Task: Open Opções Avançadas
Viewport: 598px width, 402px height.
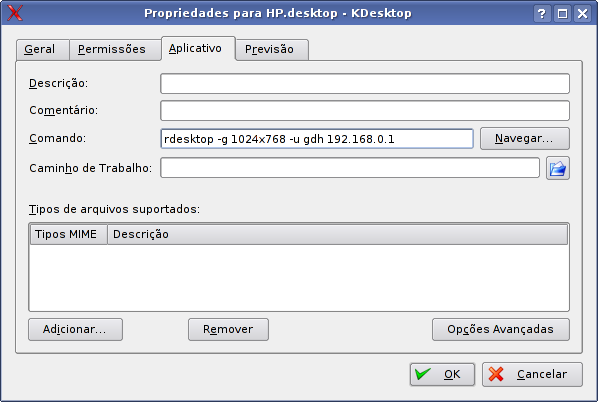Action: (501, 330)
